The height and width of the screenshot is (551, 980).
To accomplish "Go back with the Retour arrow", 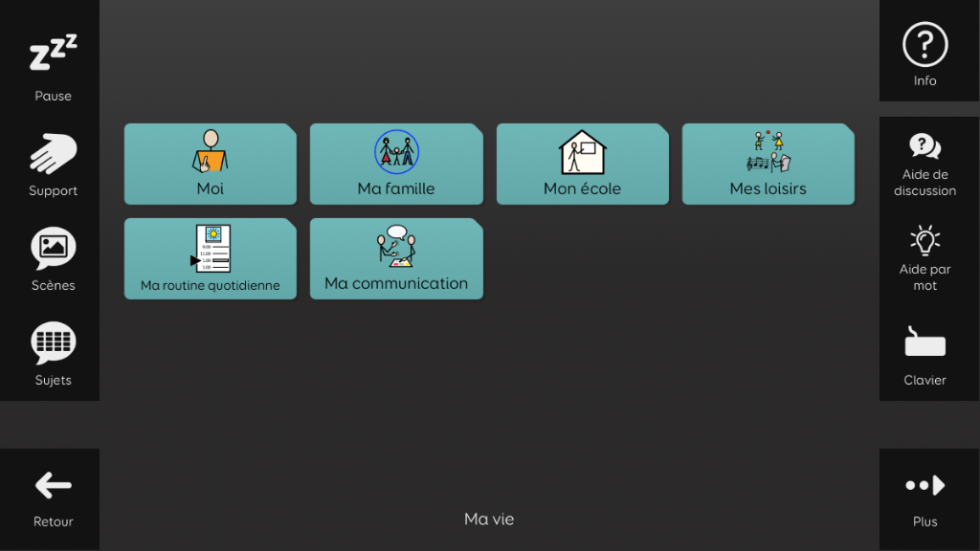I will (53, 487).
